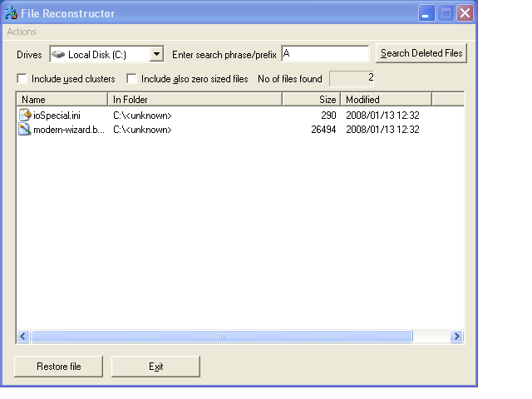Click the File Reconstructor title bar app icon
This screenshot has width=532, height=399.
tap(11, 13)
